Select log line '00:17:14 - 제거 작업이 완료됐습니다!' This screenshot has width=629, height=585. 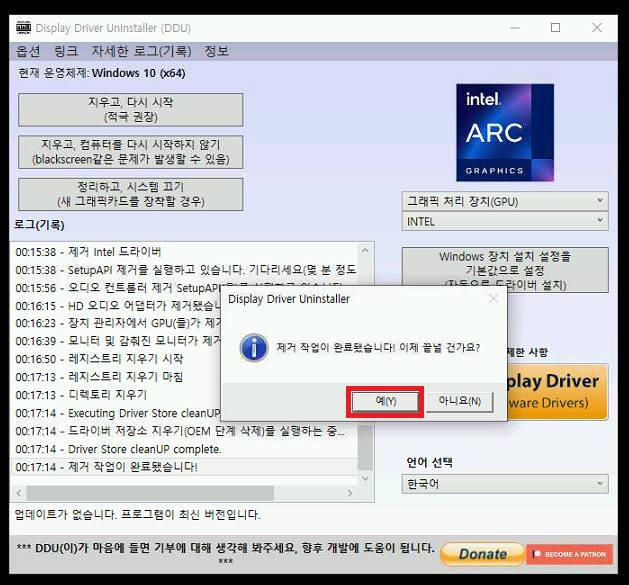point(184,467)
